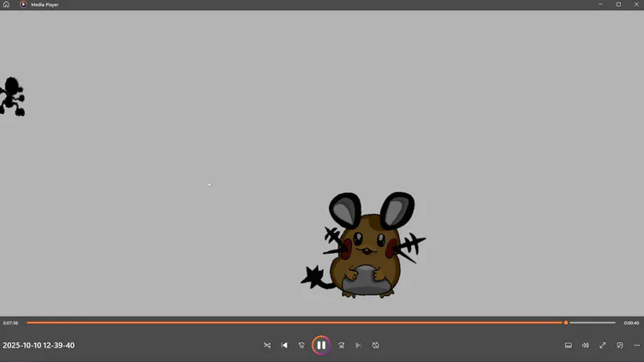Minimize the Media Player window
Image resolution: width=644 pixels, height=362 pixels.
click(x=600, y=4)
